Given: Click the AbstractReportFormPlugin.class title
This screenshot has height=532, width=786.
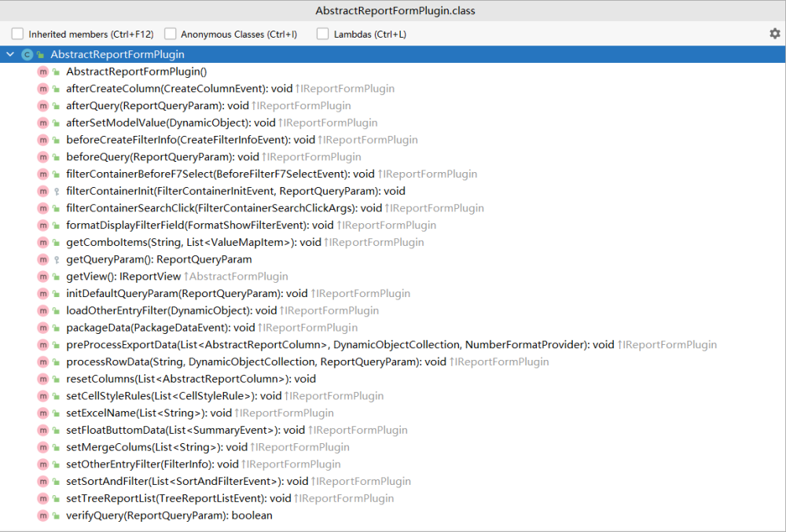Looking at the screenshot, I should coord(395,10).
